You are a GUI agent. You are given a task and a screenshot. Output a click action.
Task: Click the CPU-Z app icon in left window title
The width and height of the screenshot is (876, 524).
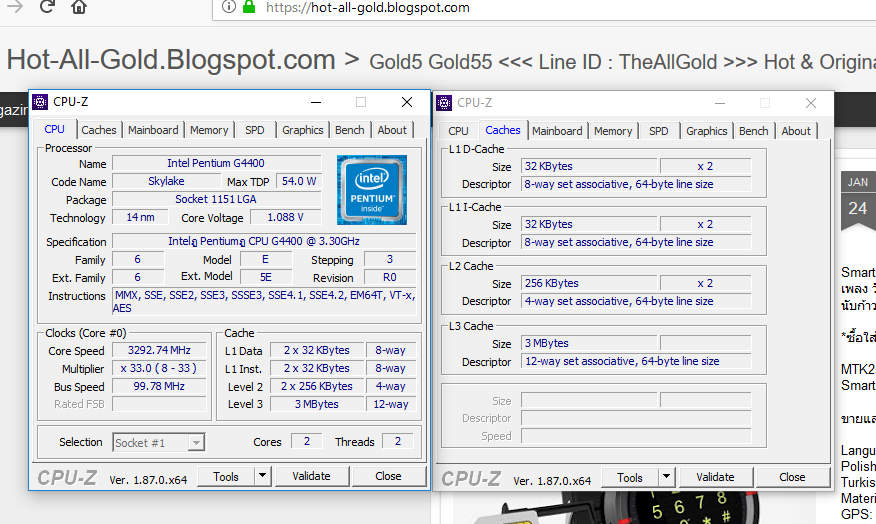pos(40,102)
